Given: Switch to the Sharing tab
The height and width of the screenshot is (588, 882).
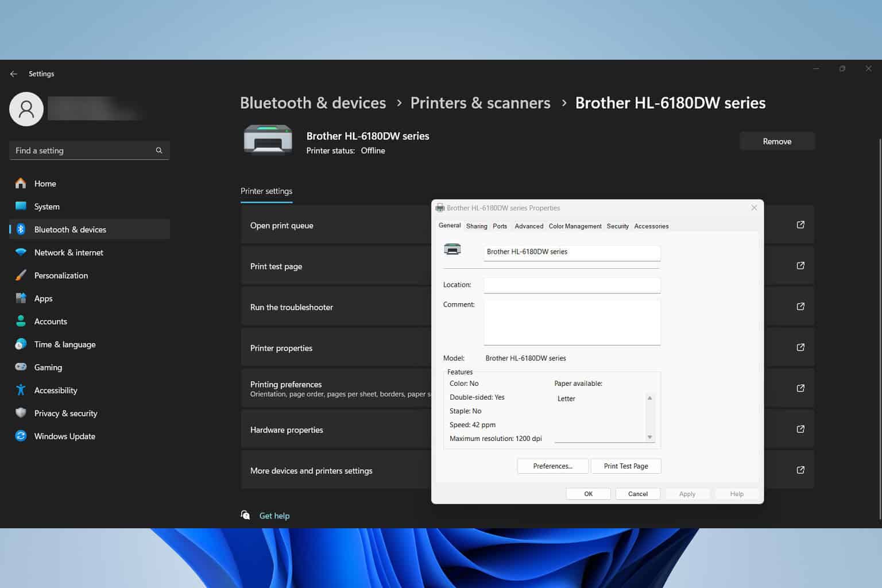Looking at the screenshot, I should (x=477, y=226).
